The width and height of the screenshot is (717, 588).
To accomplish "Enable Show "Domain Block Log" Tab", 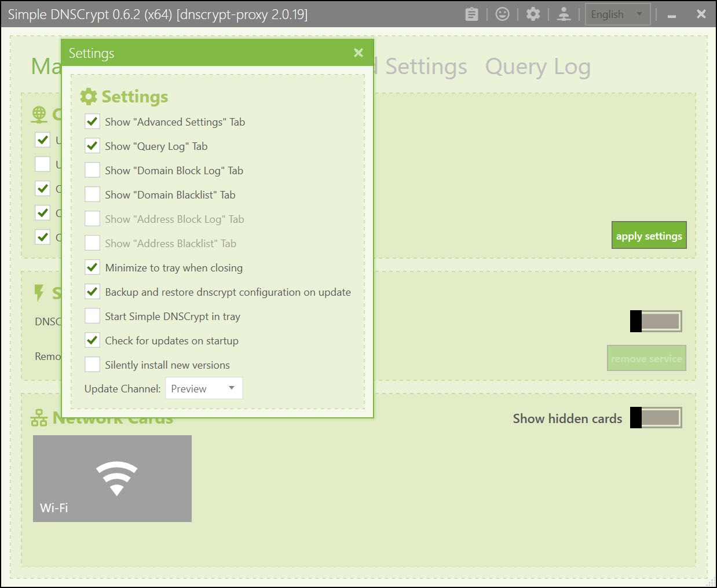I will [93, 170].
